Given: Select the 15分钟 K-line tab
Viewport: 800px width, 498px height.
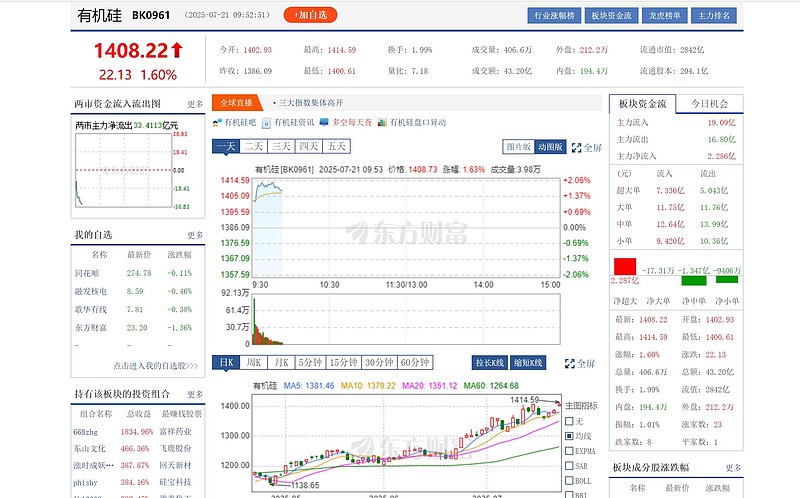Looking at the screenshot, I should click(x=343, y=362).
